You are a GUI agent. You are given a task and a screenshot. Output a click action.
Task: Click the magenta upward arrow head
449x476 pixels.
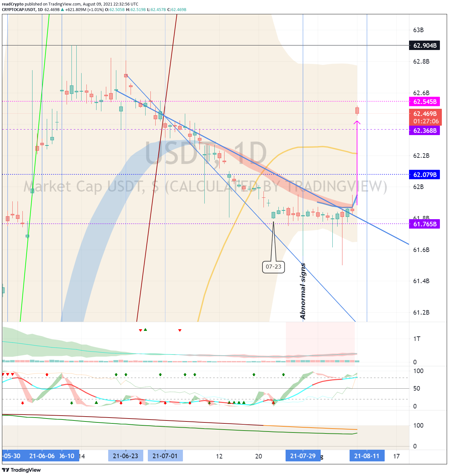tap(357, 122)
